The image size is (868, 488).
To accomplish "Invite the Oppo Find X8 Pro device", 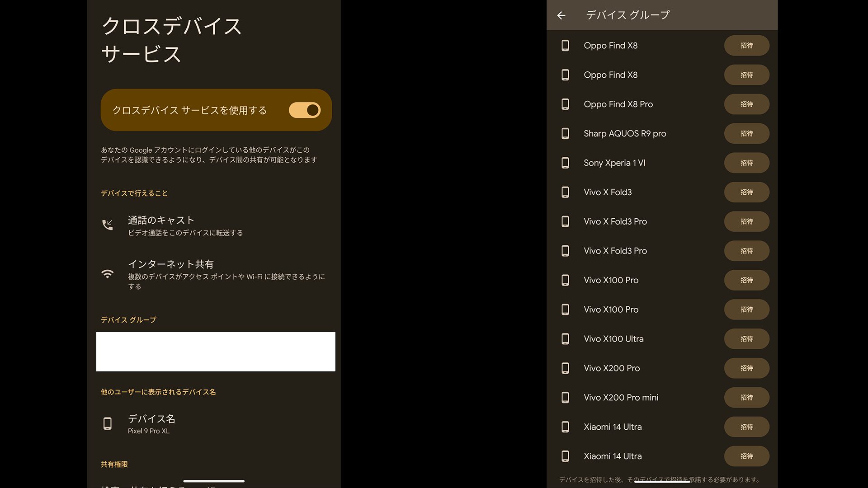I will [x=746, y=104].
